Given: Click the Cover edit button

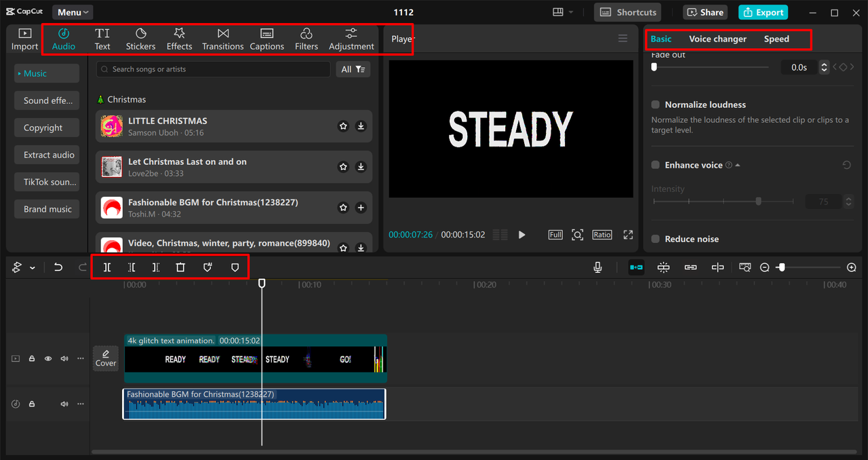Looking at the screenshot, I should coord(106,358).
